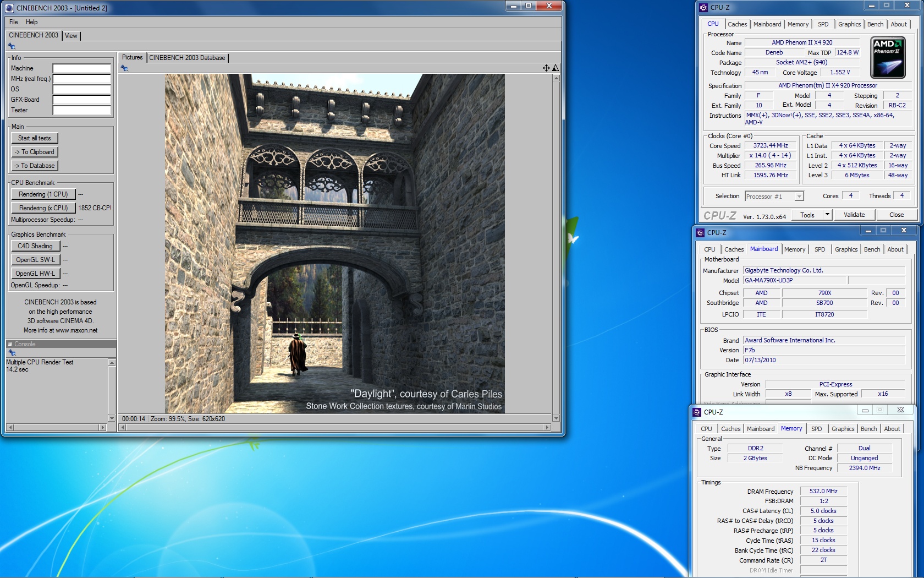Open the About tab in the Memory CPU-Z window
This screenshot has width=924, height=578.
[892, 429]
